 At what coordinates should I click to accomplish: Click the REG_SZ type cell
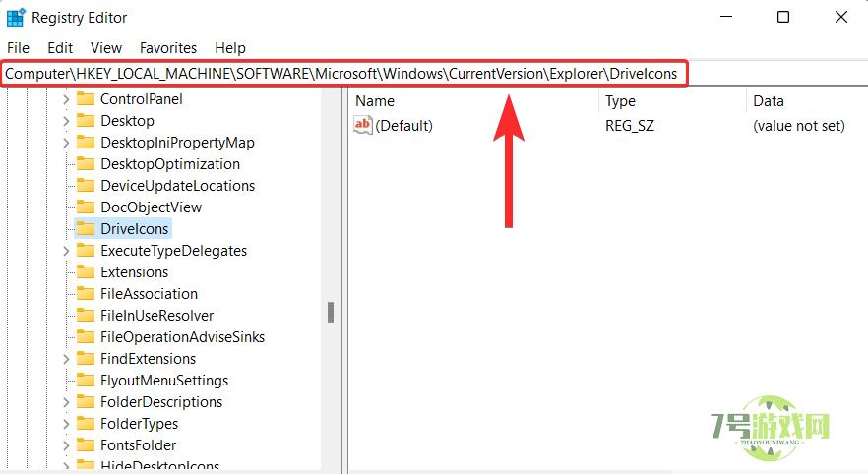(630, 126)
